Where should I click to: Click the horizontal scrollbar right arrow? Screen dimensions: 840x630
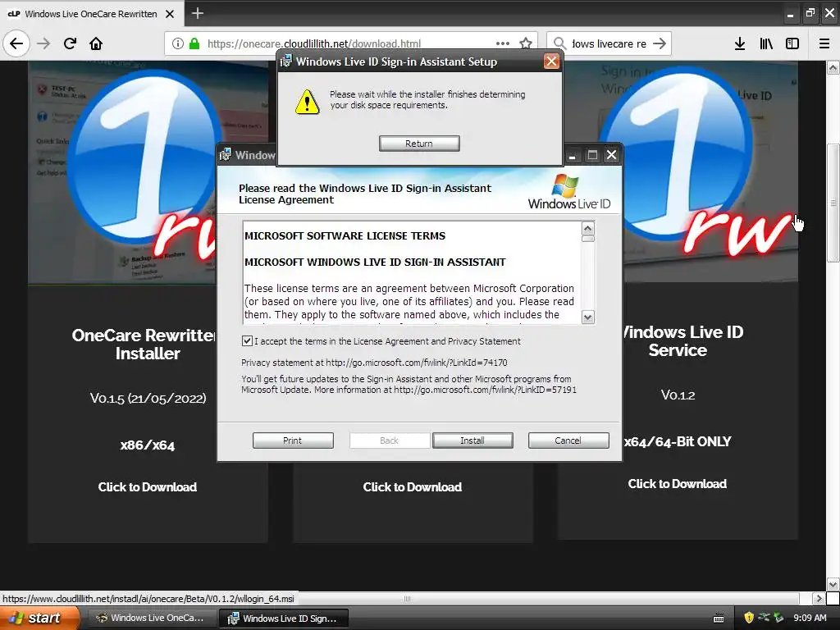pos(819,598)
